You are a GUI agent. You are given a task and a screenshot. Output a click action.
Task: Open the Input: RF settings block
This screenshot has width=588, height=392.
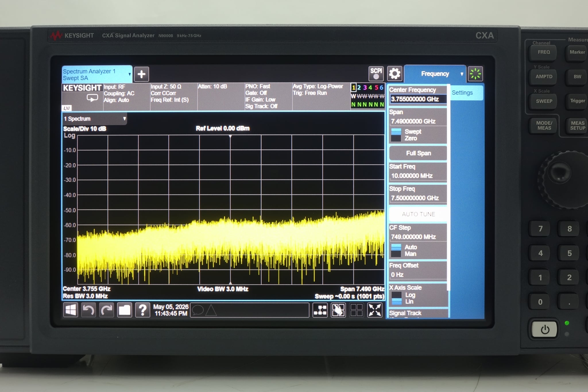click(x=127, y=97)
